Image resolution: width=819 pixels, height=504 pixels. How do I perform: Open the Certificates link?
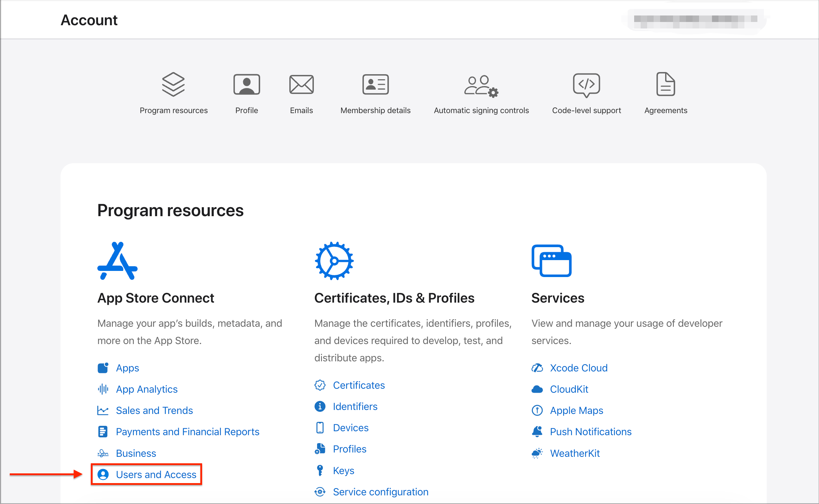[359, 385]
